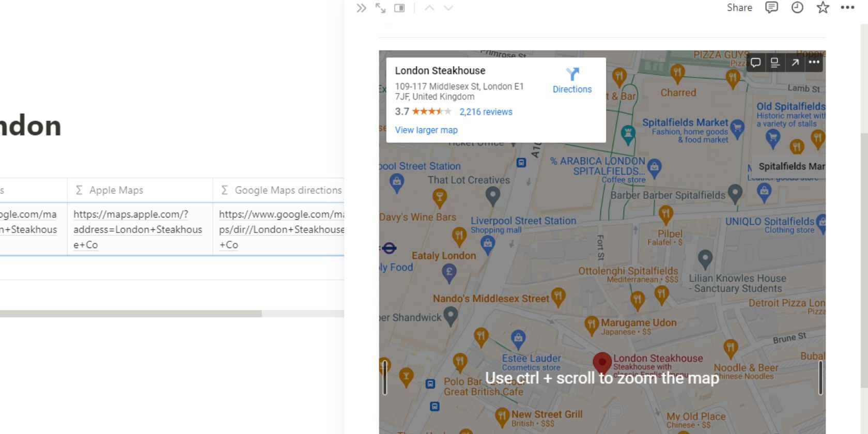The height and width of the screenshot is (434, 868).
Task: Click the 2,216 reviews link
Action: tap(486, 112)
